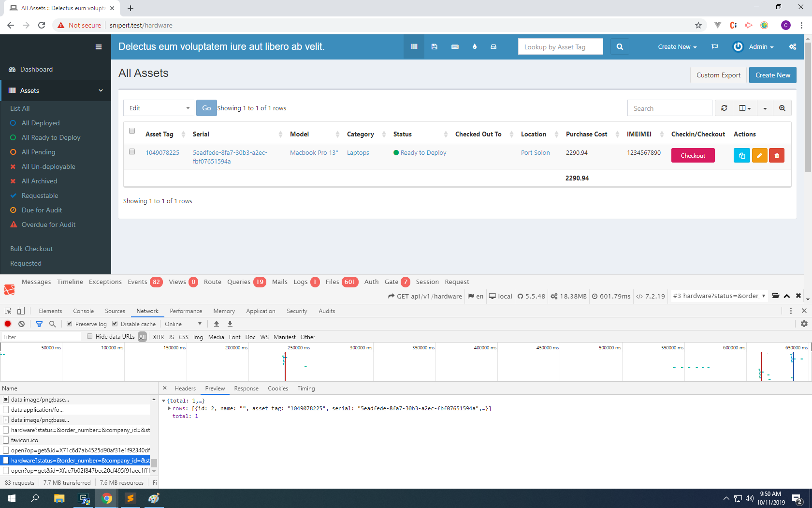The height and width of the screenshot is (508, 812).
Task: Open network search magnifier in DevTools
Action: tap(52, 324)
